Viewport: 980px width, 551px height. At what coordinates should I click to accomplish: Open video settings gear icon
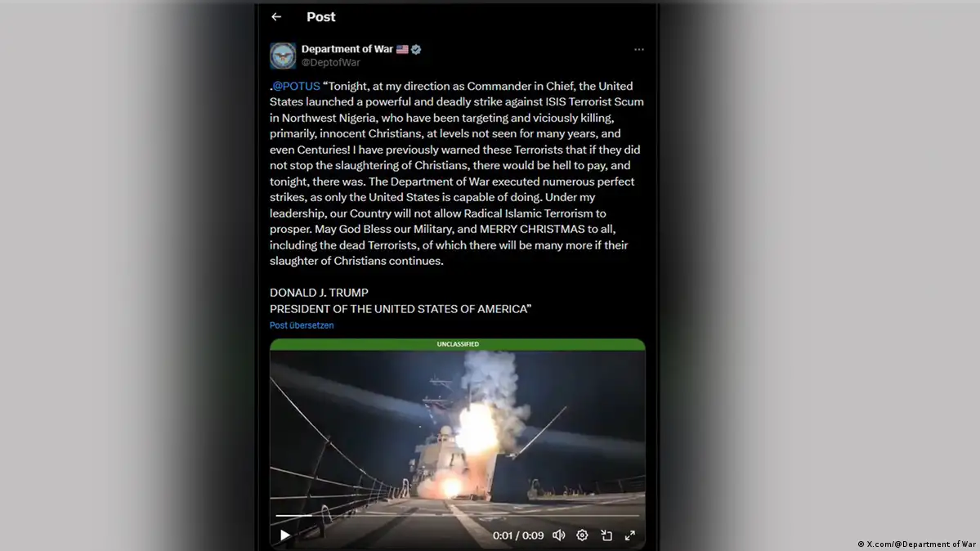(x=582, y=535)
